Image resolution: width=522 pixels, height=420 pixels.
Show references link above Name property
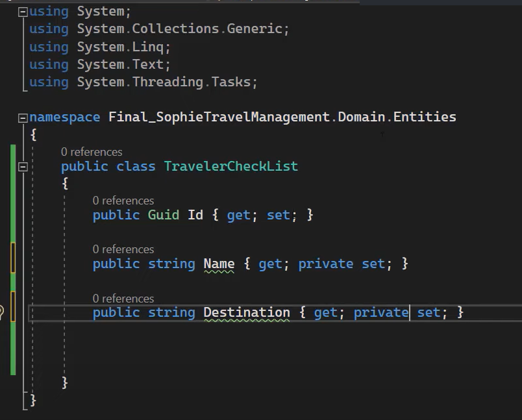(123, 249)
